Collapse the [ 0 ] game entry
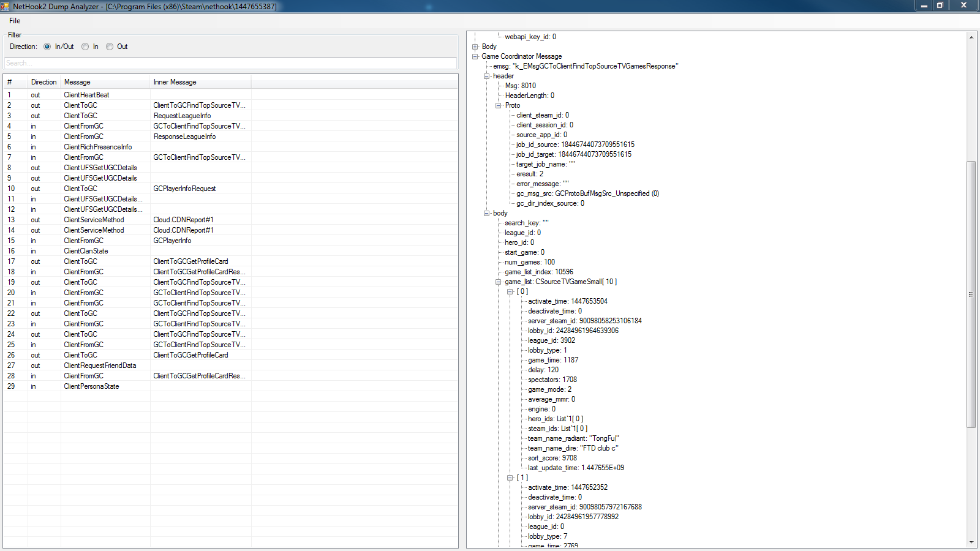Image resolution: width=980 pixels, height=551 pixels. tap(510, 291)
